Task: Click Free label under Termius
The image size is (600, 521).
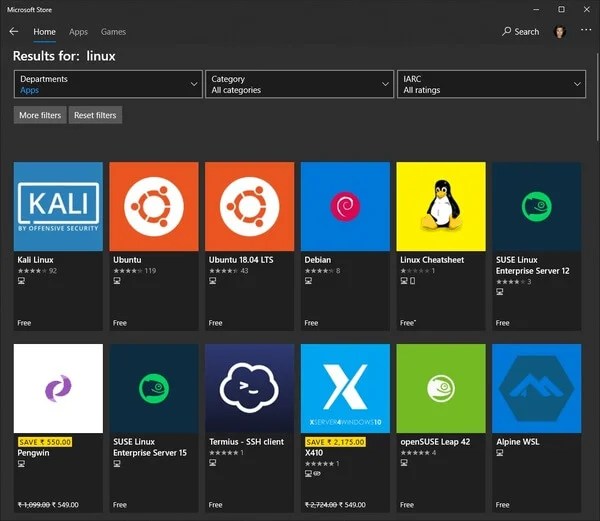Action: coord(215,505)
